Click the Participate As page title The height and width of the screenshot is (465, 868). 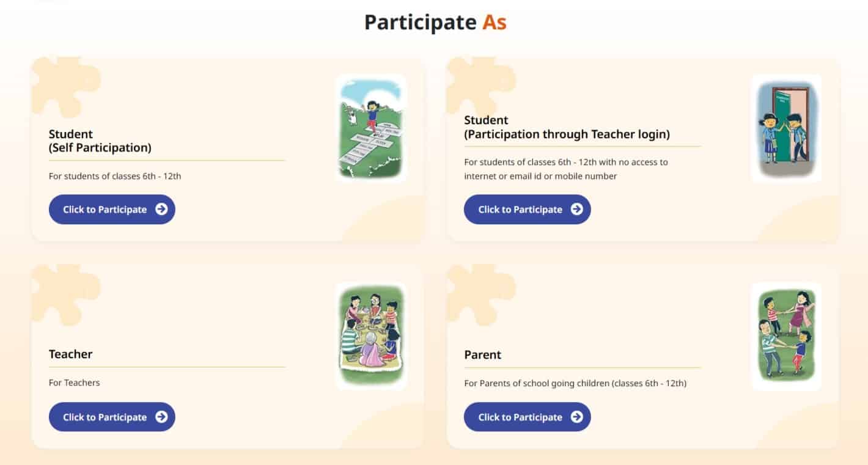point(435,22)
